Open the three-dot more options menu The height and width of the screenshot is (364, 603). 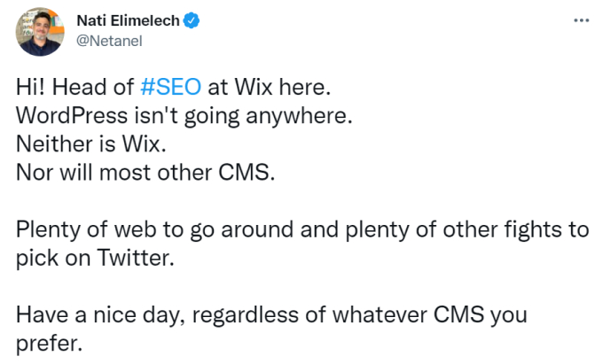pyautogui.click(x=582, y=20)
